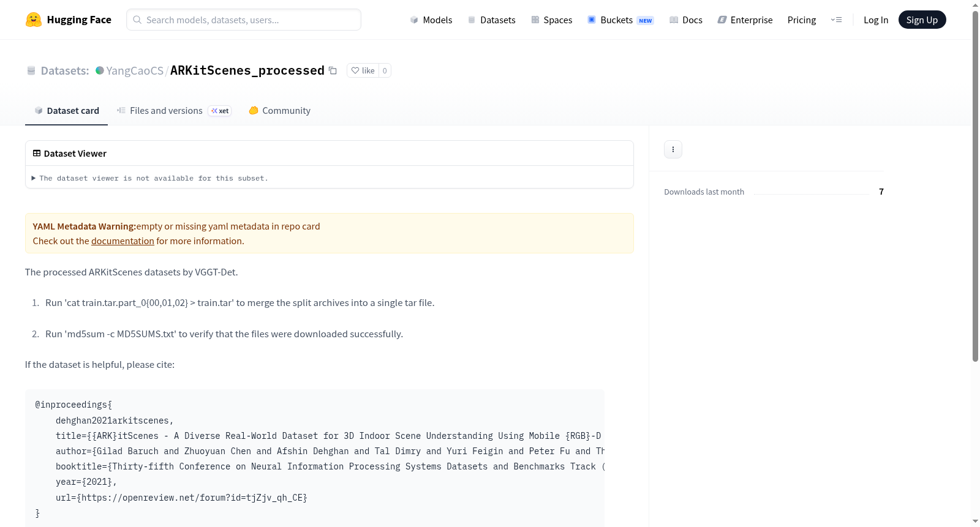Viewport: 980px width, 527px height.
Task: Click the Community tab icon
Action: point(254,111)
